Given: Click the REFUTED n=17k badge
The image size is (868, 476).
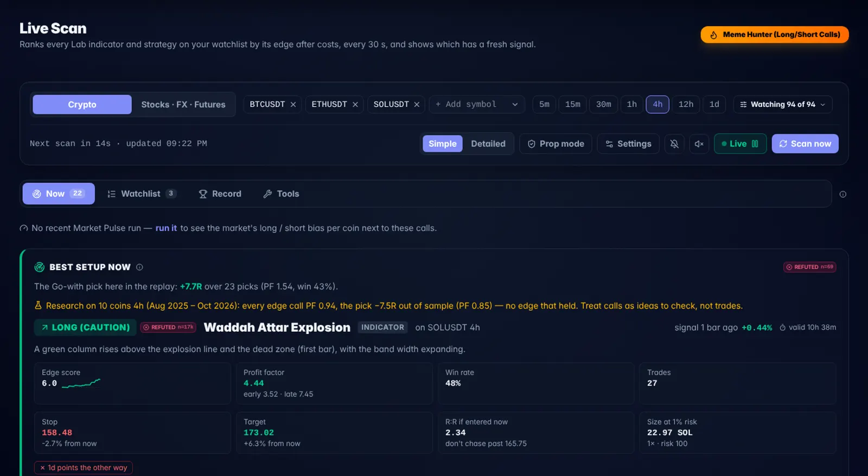Looking at the screenshot, I should tap(168, 327).
